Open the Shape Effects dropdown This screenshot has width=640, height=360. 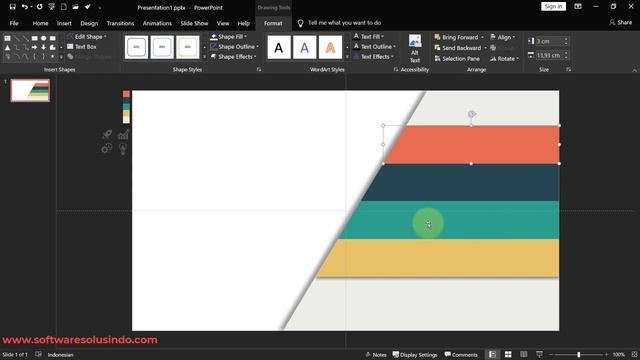233,57
